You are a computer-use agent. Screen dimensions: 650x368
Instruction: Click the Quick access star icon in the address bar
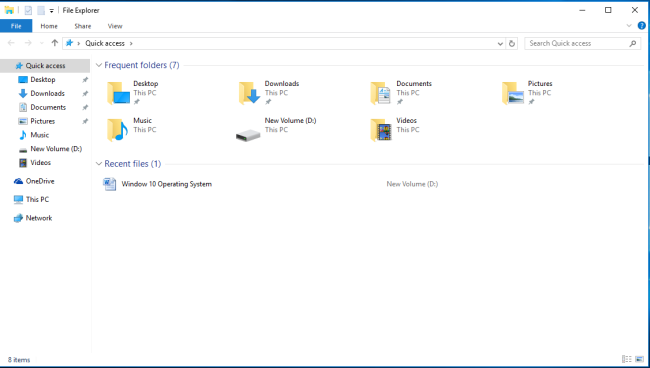(69, 43)
